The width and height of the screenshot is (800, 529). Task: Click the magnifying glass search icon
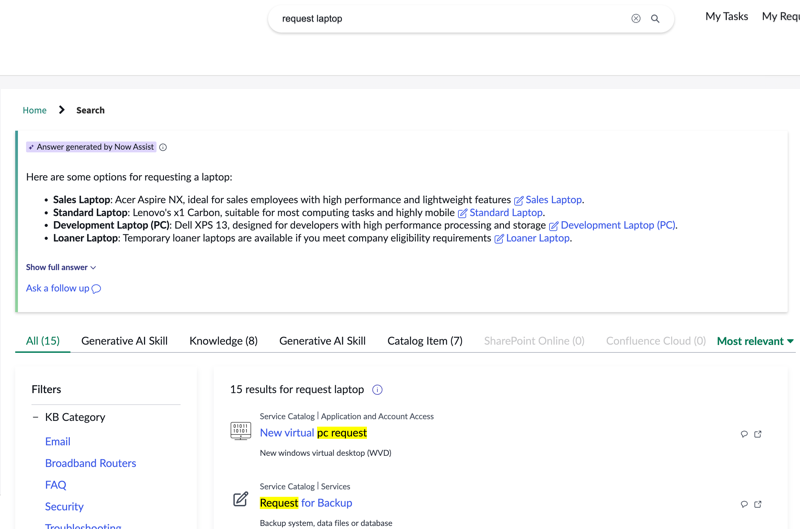655,19
